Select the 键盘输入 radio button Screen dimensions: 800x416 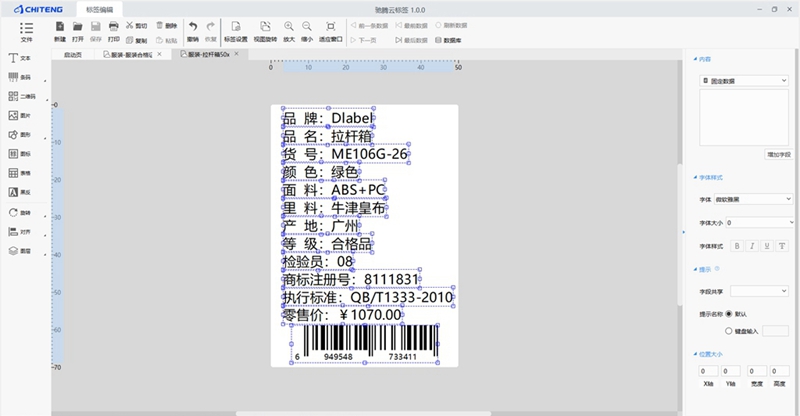point(727,330)
